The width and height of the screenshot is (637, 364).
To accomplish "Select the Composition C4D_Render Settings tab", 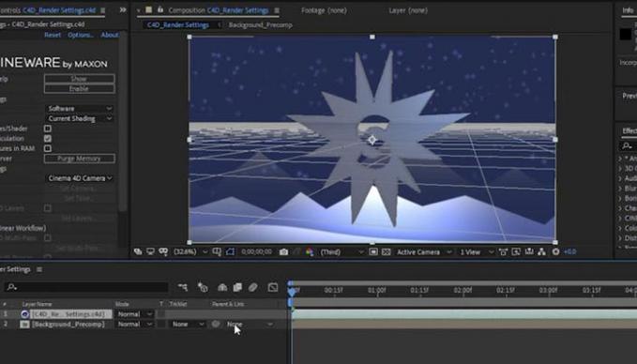I will pos(219,10).
